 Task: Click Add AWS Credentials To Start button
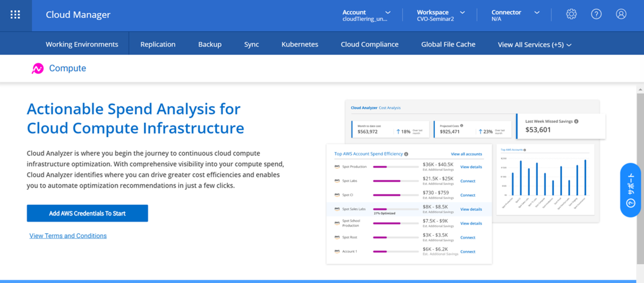tap(87, 213)
